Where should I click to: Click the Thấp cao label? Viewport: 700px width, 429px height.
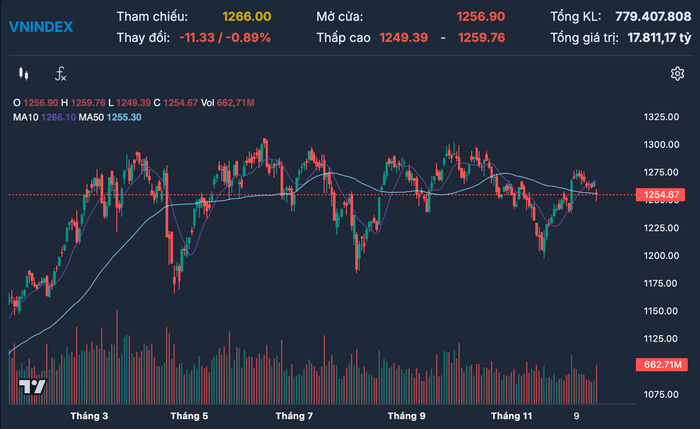click(x=343, y=37)
